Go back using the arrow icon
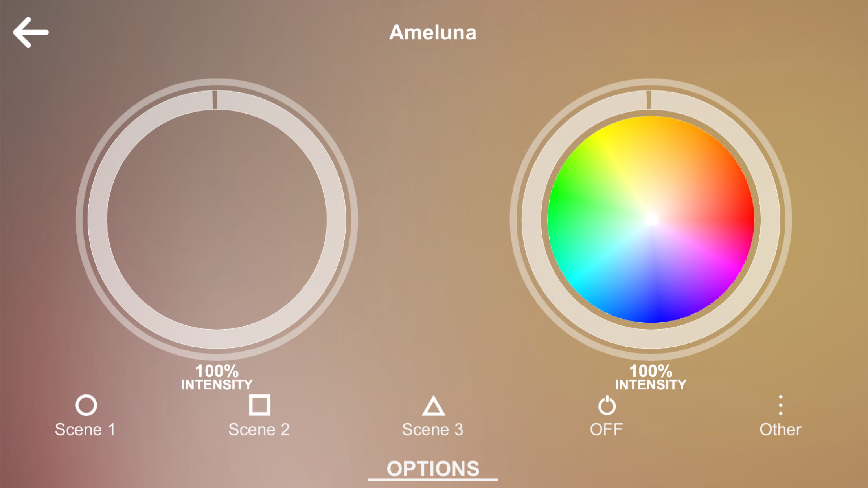 coord(31,32)
